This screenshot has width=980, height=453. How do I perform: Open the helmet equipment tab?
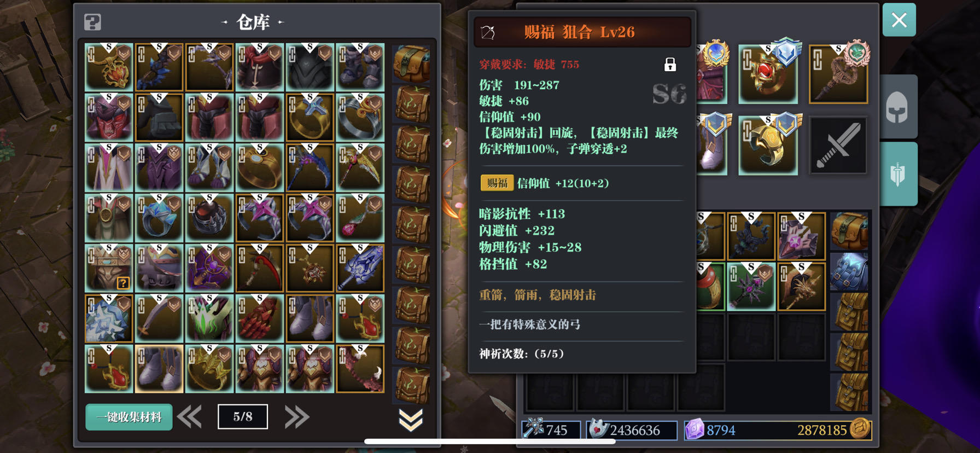pos(897,107)
